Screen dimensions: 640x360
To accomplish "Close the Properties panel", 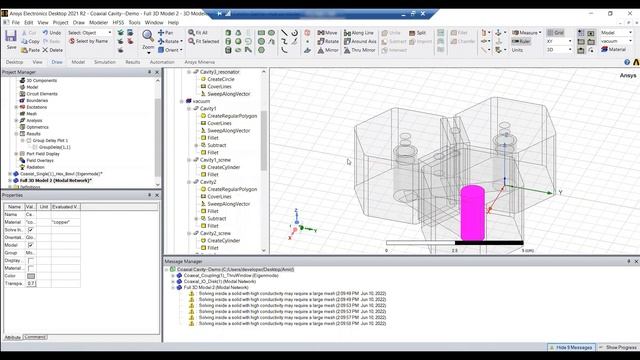I will [157, 195].
